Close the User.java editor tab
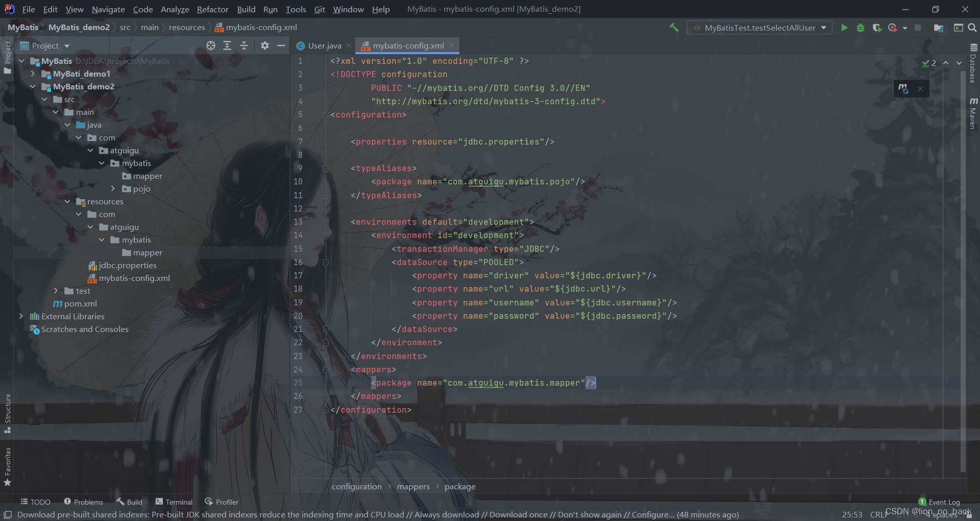The height and width of the screenshot is (521, 980). pyautogui.click(x=349, y=45)
